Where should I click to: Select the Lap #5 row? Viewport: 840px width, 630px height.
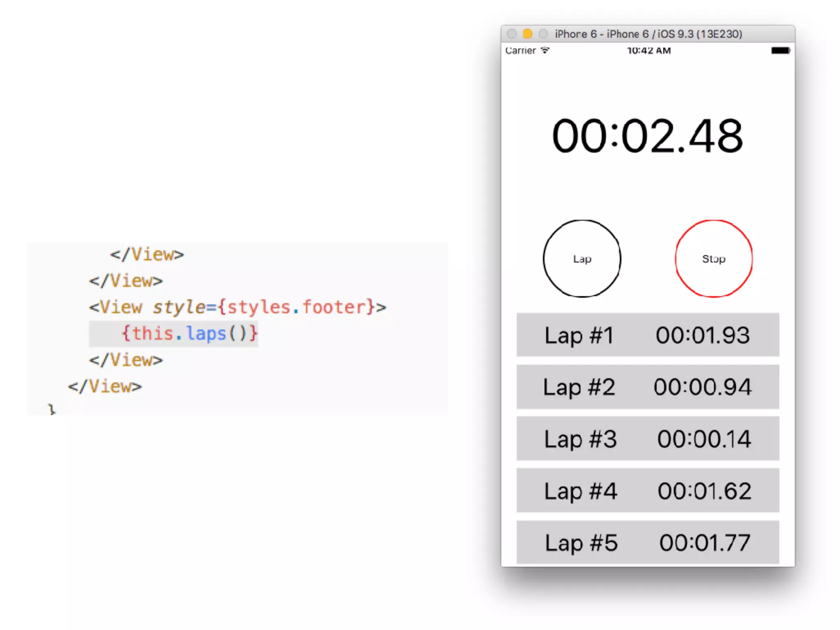647,542
